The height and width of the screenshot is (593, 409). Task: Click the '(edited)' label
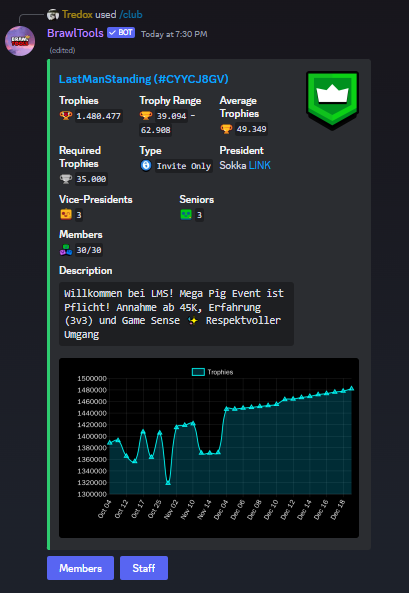[62, 50]
